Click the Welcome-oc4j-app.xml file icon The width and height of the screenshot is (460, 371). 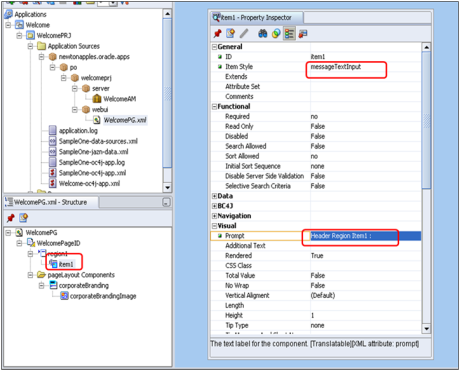[53, 183]
